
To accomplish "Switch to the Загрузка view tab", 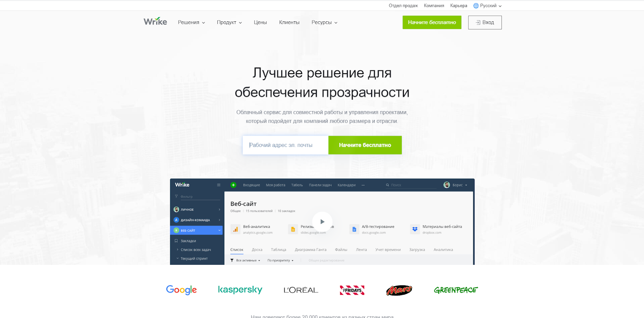I will tap(417, 250).
